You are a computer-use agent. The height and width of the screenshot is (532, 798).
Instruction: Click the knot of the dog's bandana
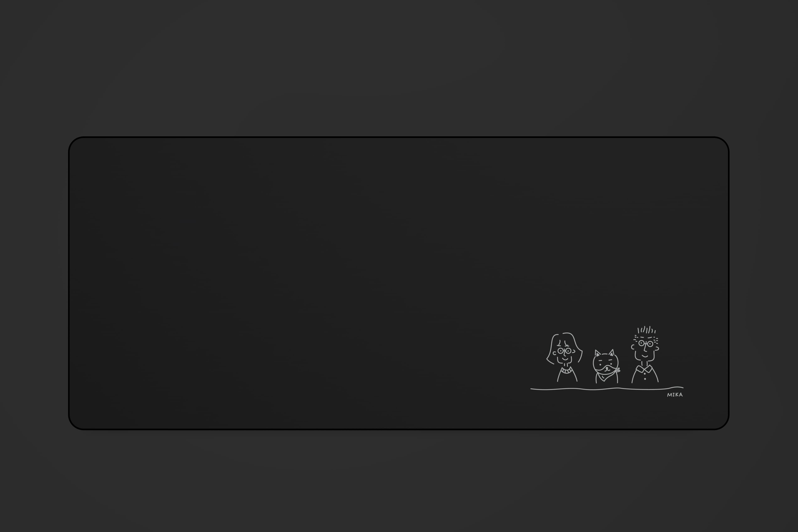pyautogui.click(x=618, y=370)
